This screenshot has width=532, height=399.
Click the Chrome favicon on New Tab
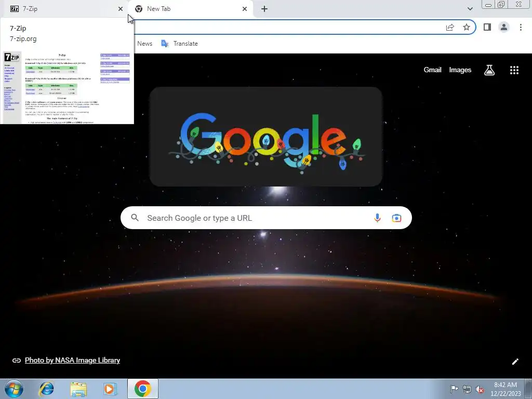(138, 9)
